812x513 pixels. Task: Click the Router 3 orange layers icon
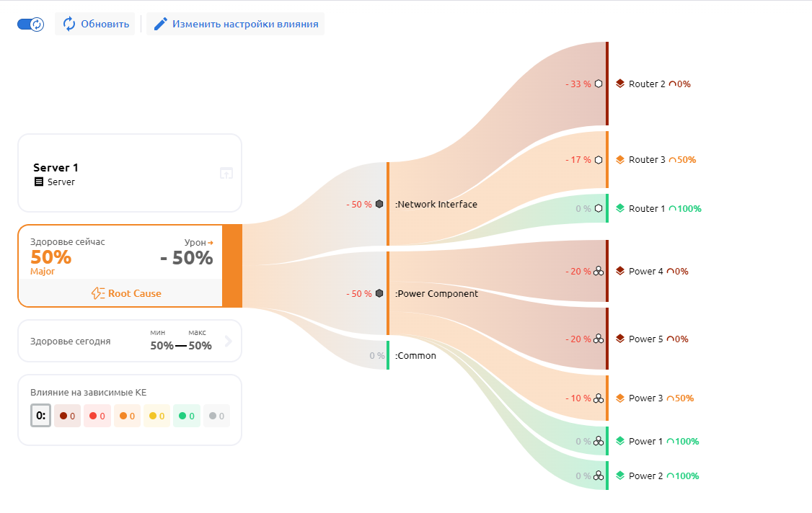click(620, 160)
